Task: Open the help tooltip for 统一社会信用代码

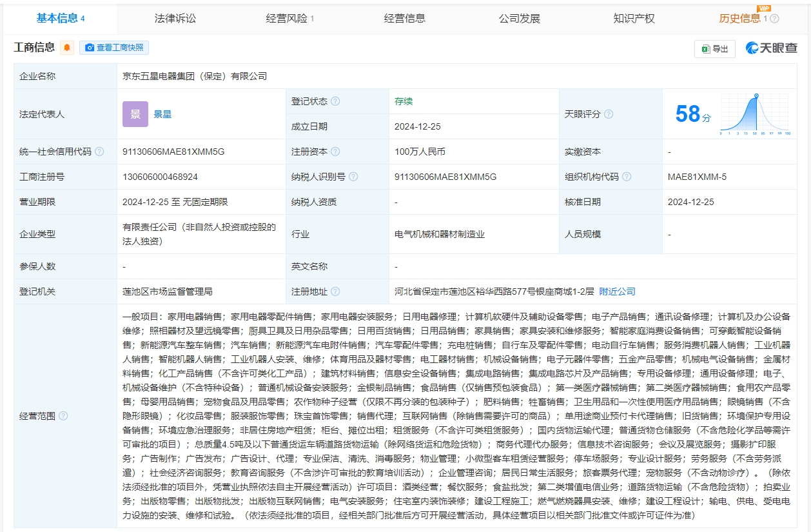Action: click(x=99, y=152)
